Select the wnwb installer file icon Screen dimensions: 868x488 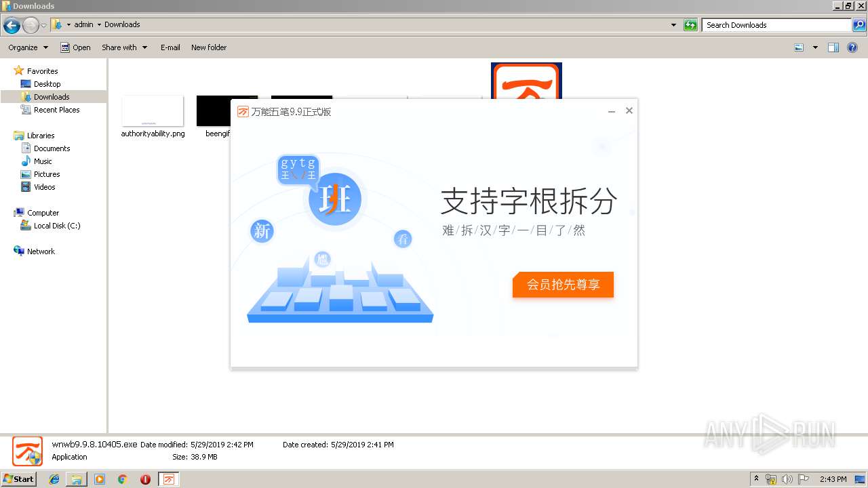click(526, 80)
